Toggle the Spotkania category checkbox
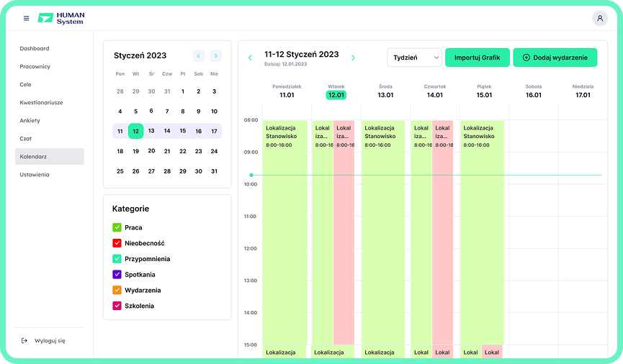623x364 pixels. point(117,275)
